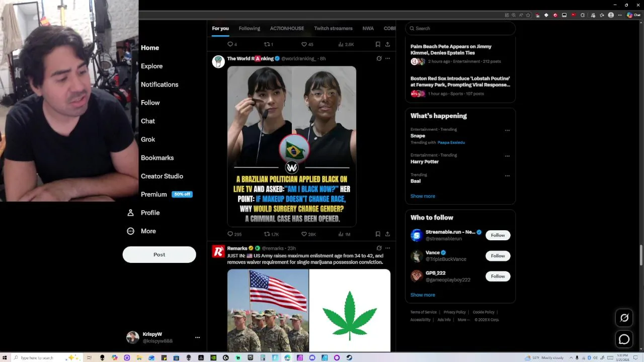
Task: Click the page vertical scrollbar thumb
Action: coord(641,255)
